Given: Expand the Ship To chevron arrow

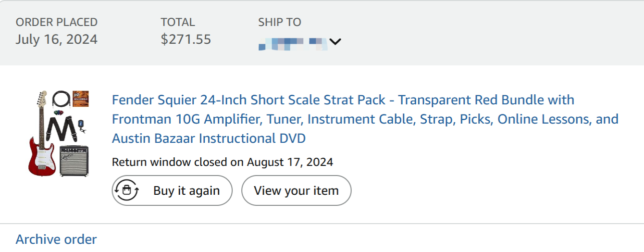Looking at the screenshot, I should coord(335,42).
